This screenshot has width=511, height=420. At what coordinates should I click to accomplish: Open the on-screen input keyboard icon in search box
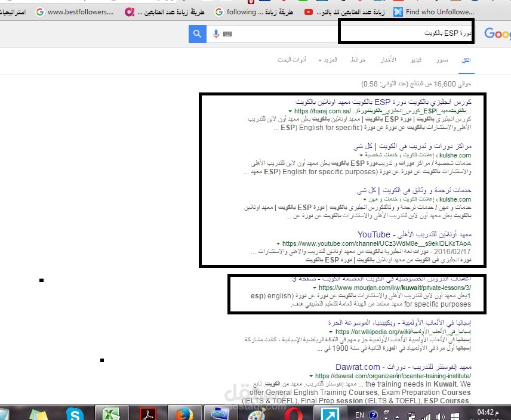pos(227,34)
